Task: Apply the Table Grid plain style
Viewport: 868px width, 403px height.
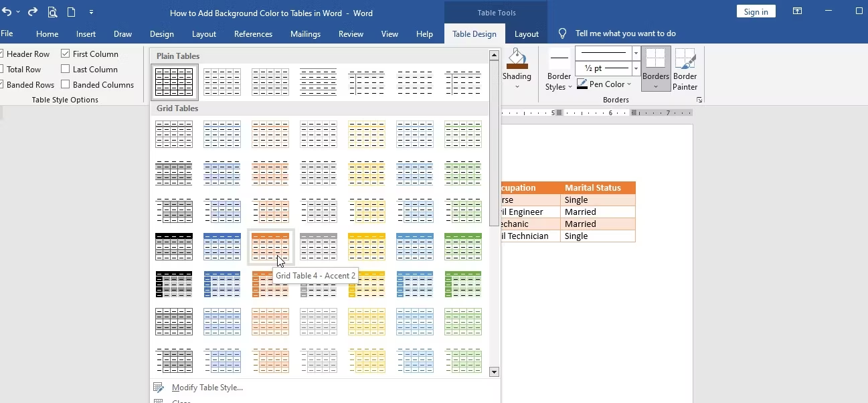Action: pos(174,82)
